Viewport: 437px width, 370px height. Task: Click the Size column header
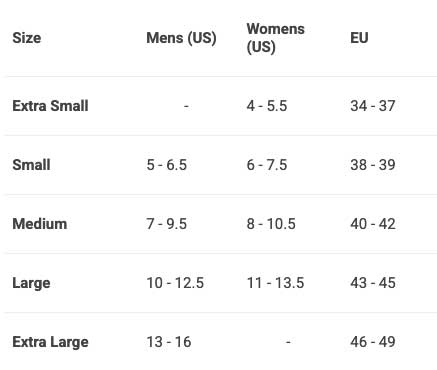(27, 38)
